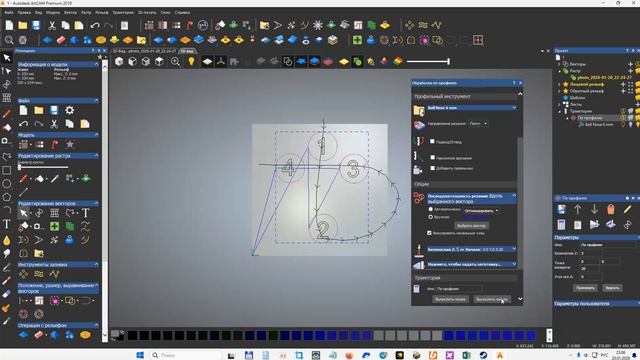Viewport: 640px width, 360px height.
Task: Select the polygon tool in left strip
Action: coord(7,197)
